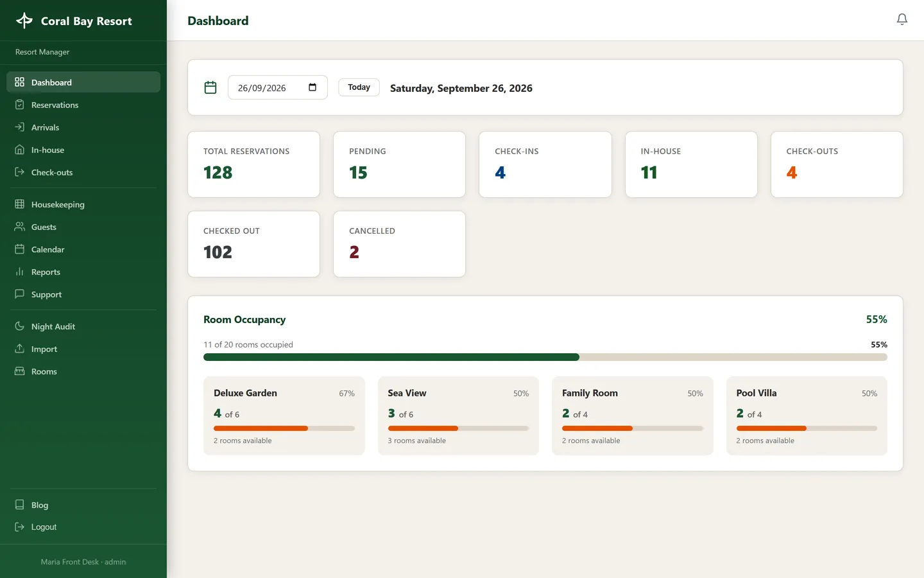Open the Check-ins stat card
Screen dimensions: 924x578
(x=545, y=164)
